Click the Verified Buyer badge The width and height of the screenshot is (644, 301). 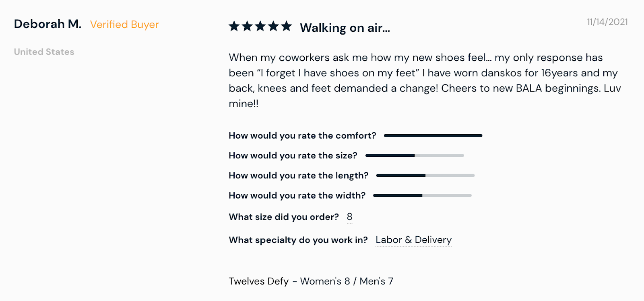[x=124, y=25]
